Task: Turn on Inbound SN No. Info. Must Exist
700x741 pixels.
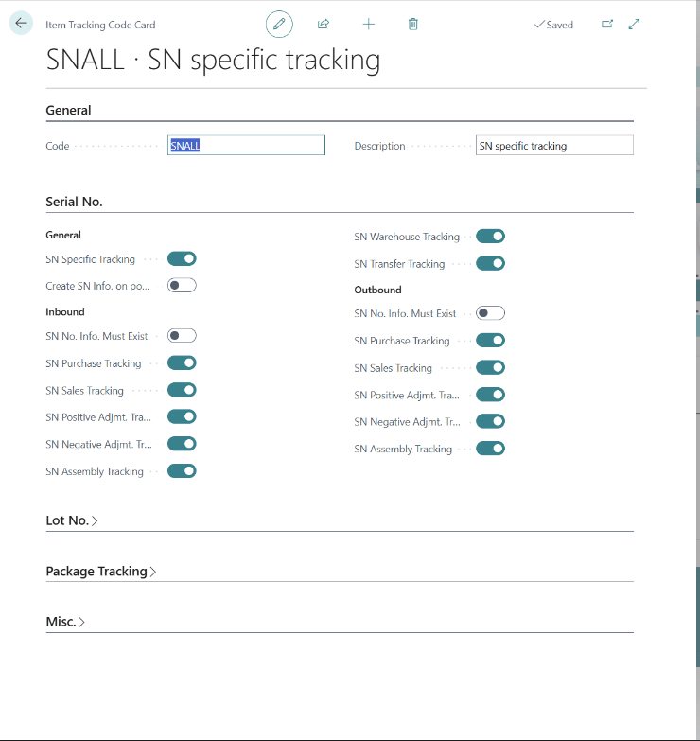Action: [182, 335]
